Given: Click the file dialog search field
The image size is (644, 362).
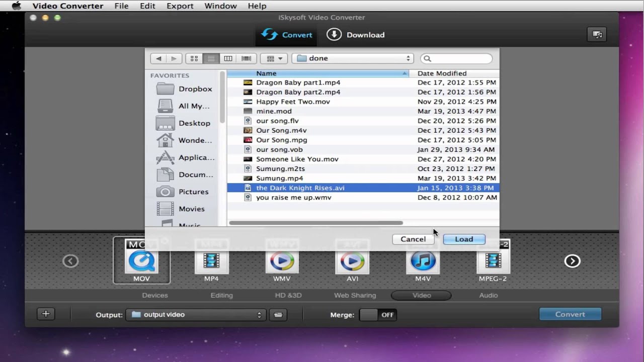Looking at the screenshot, I should (456, 58).
